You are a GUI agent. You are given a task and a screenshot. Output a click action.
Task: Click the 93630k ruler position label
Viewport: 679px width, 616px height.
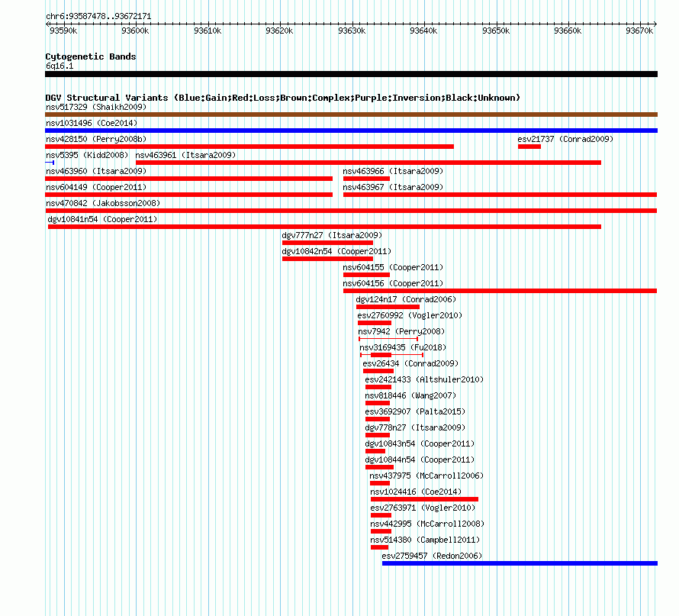point(352,31)
